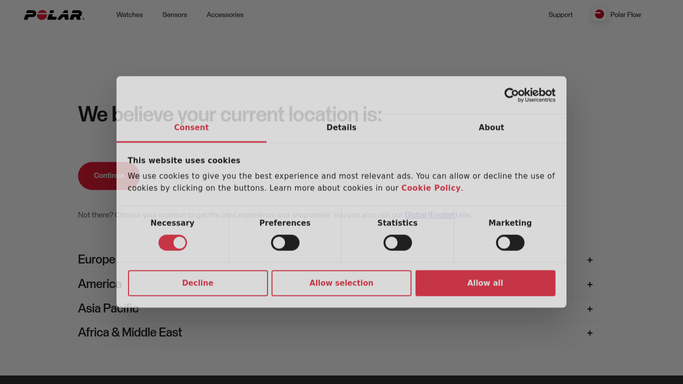
Task: Switch to the Consent tab
Action: pos(191,128)
